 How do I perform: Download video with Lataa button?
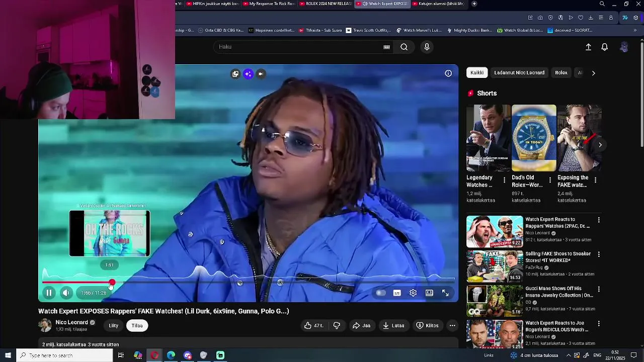[393, 325]
